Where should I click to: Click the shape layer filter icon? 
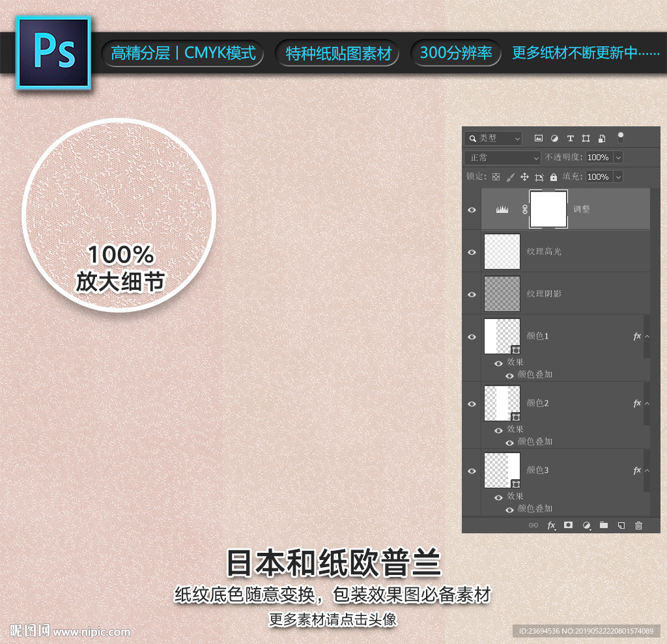[x=586, y=138]
